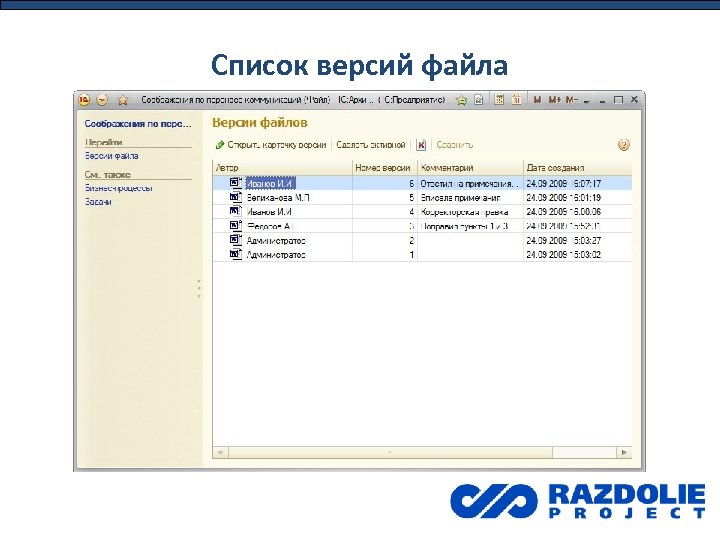Open the 1C main menu logo icon
720x540 pixels.
click(x=84, y=100)
